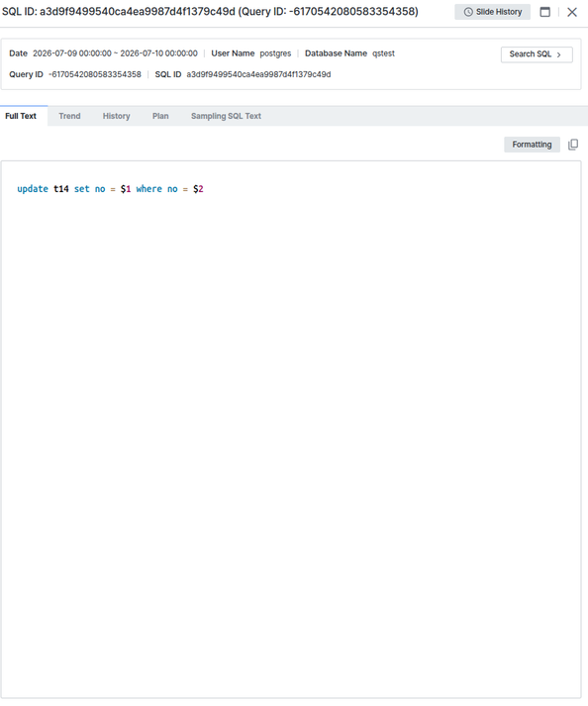The image size is (588, 706).
Task: Open the Sampling SQL Text tab
Action: coord(226,116)
